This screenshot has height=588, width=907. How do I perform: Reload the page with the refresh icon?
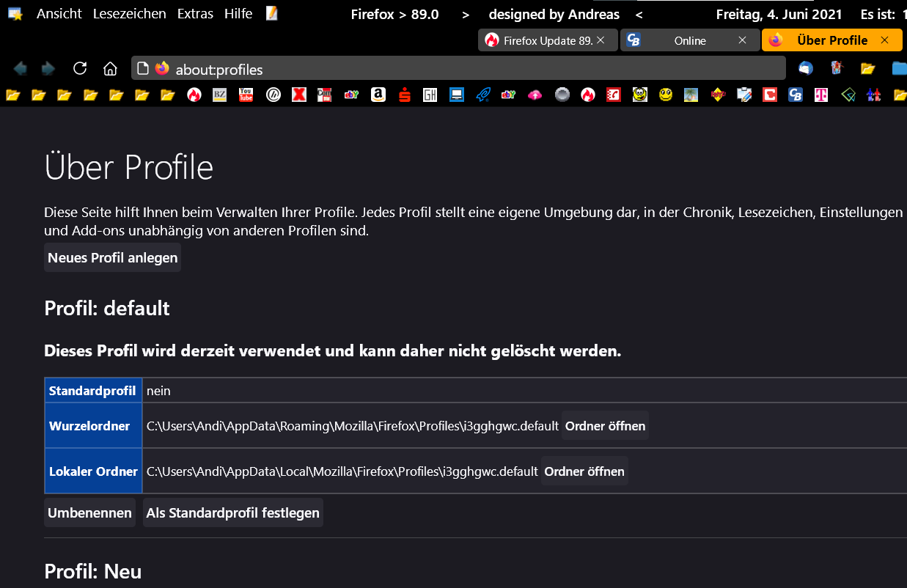pyautogui.click(x=80, y=69)
